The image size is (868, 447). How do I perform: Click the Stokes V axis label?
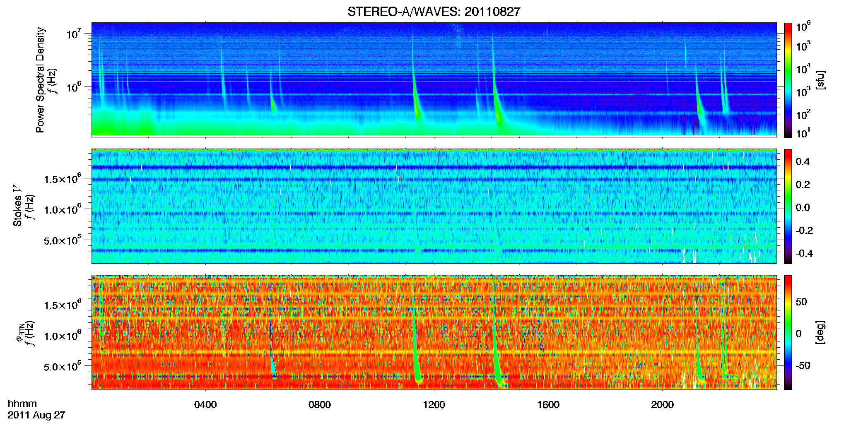(18, 206)
